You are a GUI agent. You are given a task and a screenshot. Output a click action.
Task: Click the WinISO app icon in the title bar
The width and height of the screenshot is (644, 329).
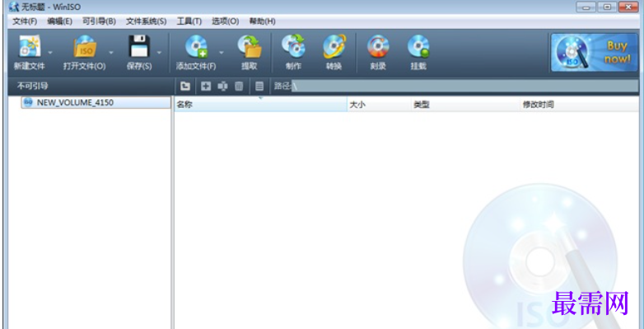pos(13,7)
